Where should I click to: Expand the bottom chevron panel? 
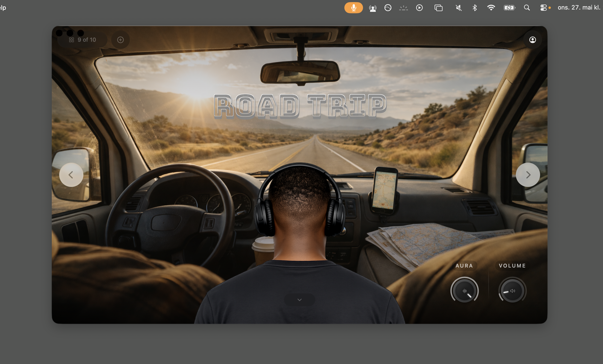point(300,300)
